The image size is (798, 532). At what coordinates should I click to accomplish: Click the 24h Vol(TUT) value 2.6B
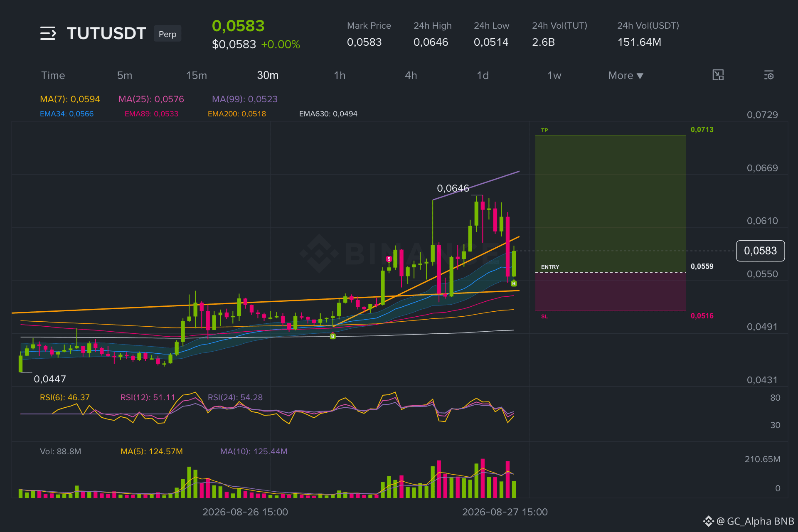coord(544,42)
